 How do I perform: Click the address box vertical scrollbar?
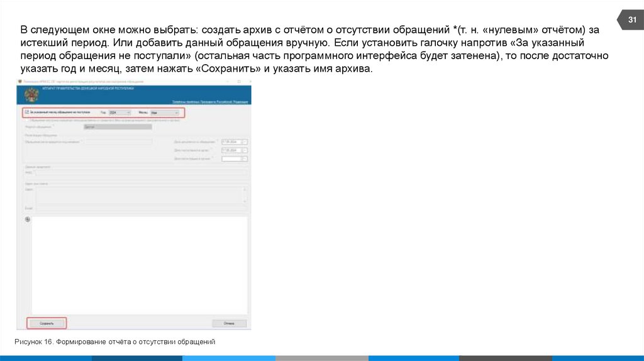coord(245,195)
